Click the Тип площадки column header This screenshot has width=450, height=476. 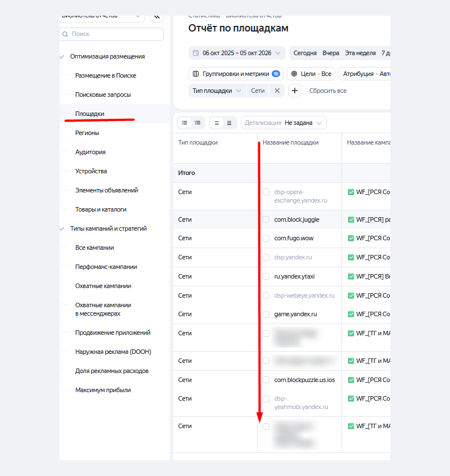point(198,143)
